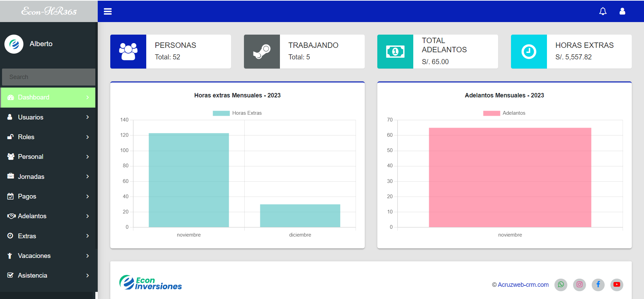Click the Econ Inversiones footer logo

(x=150, y=283)
